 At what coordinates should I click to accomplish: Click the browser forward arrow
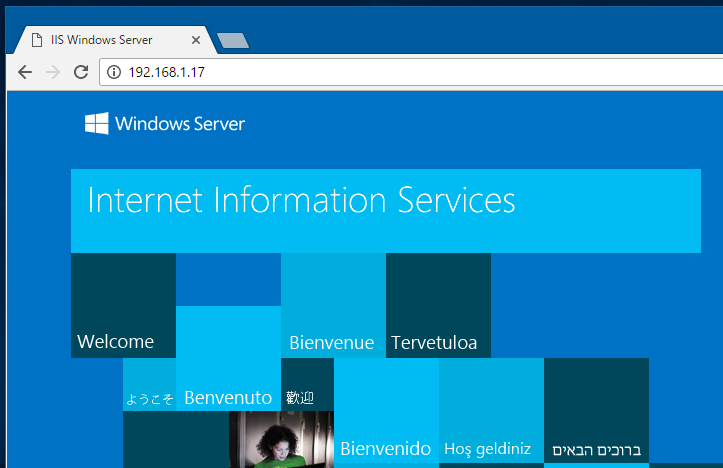(x=53, y=72)
